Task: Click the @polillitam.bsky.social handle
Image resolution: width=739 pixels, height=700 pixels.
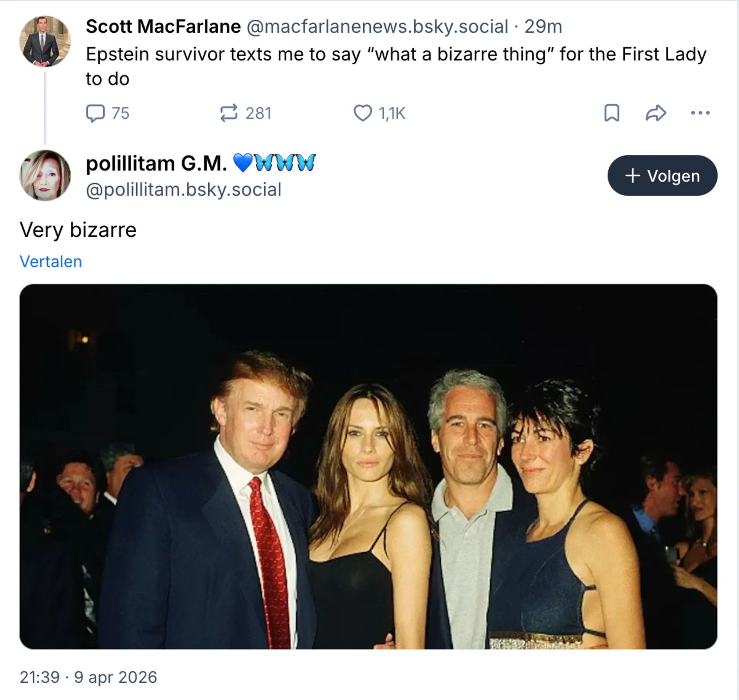Action: [184, 190]
